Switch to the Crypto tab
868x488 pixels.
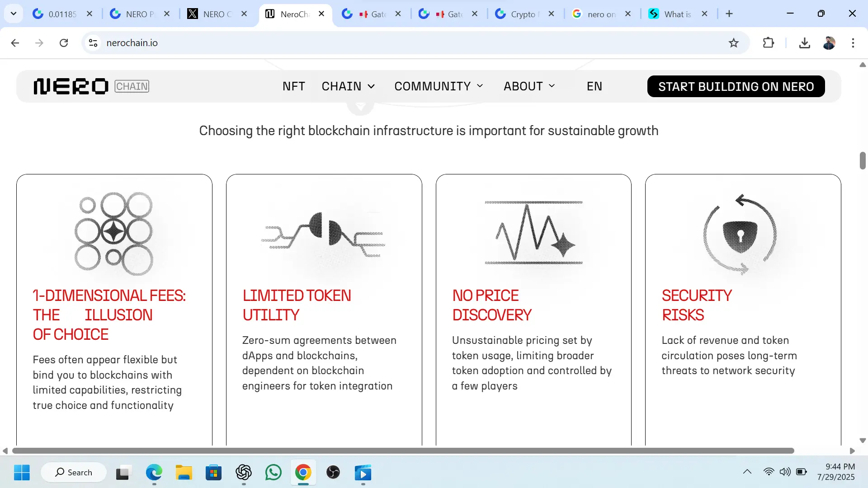pyautogui.click(x=524, y=14)
